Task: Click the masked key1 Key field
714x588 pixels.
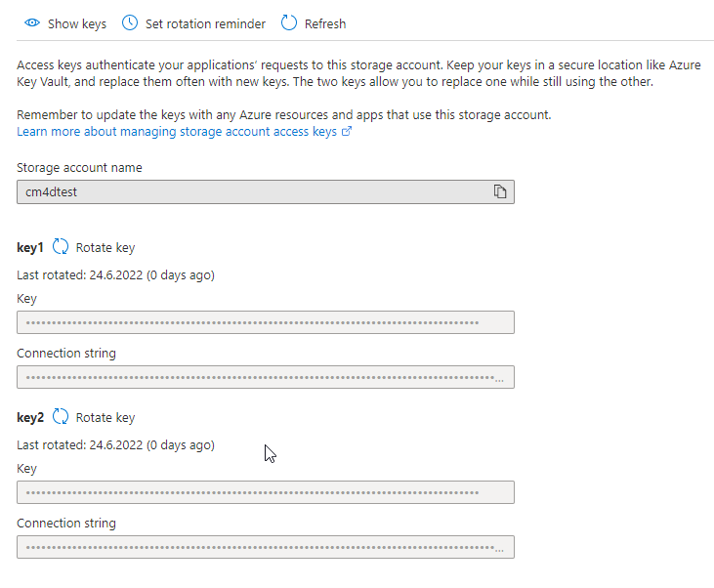Action: (265, 323)
